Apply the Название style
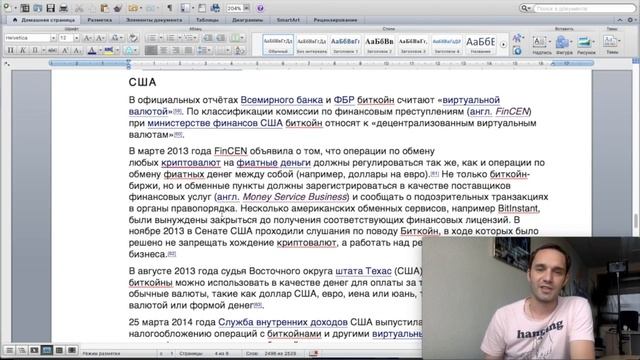This screenshot has height=360, width=640. coord(480,44)
